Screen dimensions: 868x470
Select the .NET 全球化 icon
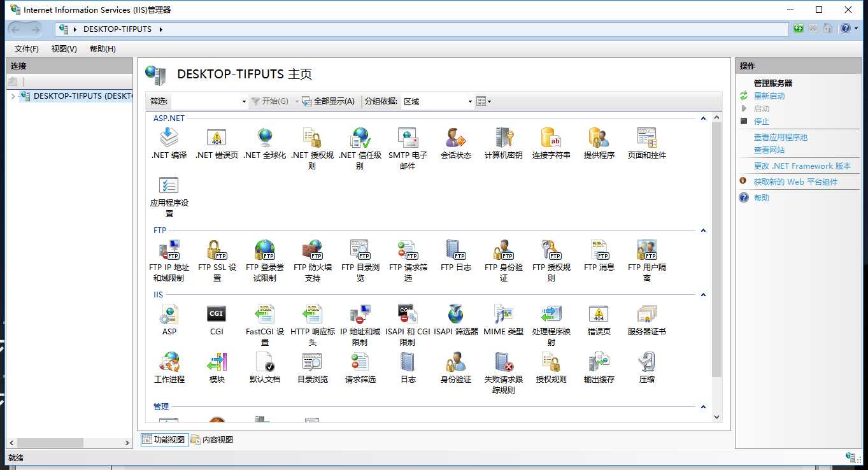[265, 138]
